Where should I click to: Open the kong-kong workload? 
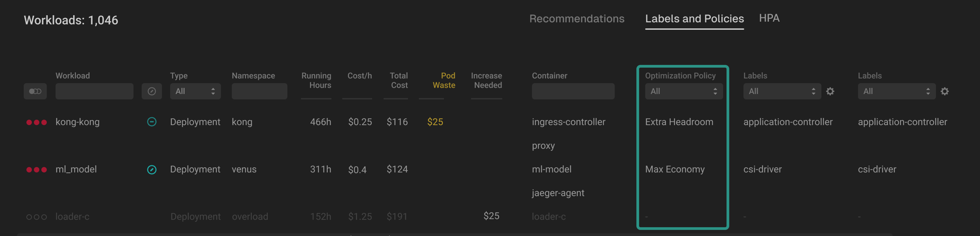pyautogui.click(x=77, y=122)
